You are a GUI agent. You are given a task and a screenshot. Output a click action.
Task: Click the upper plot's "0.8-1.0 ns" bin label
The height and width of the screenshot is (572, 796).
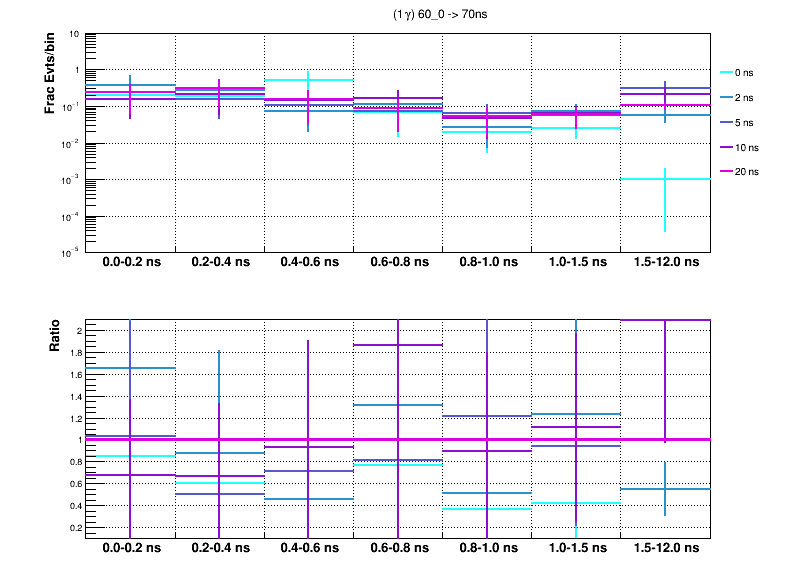click(487, 263)
